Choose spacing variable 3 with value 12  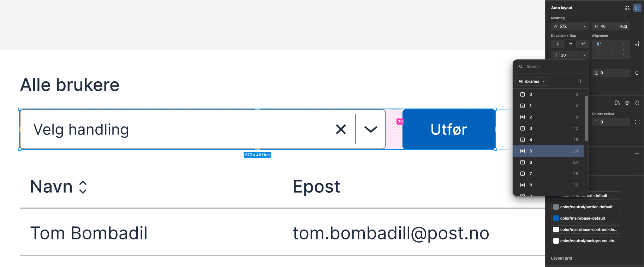tap(548, 128)
